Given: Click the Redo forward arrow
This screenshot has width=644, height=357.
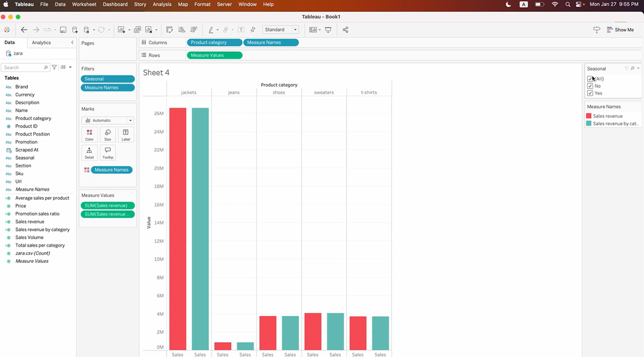Looking at the screenshot, I should pyautogui.click(x=36, y=30).
